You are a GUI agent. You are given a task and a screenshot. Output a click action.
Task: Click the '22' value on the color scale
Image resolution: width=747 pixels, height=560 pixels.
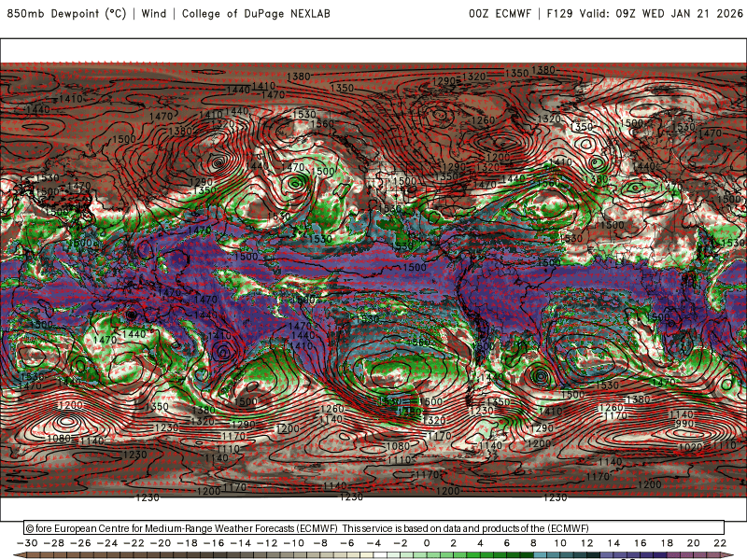click(x=720, y=543)
